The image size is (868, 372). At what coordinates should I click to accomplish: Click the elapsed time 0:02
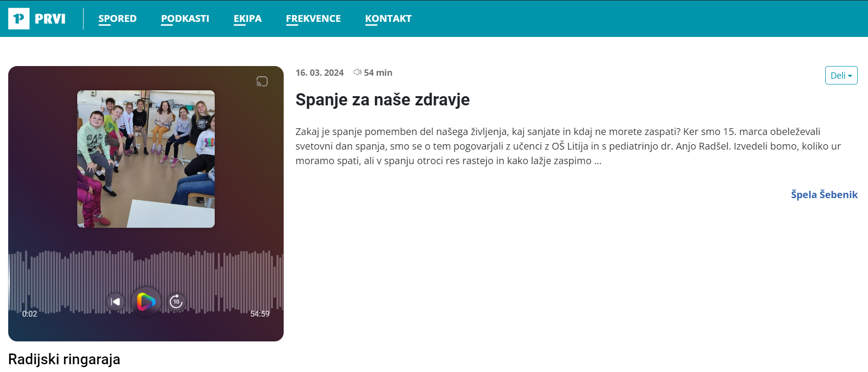(x=30, y=314)
